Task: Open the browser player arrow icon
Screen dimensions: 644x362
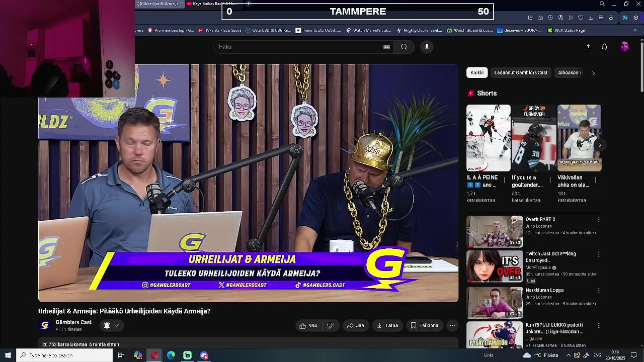Action: tap(570, 18)
